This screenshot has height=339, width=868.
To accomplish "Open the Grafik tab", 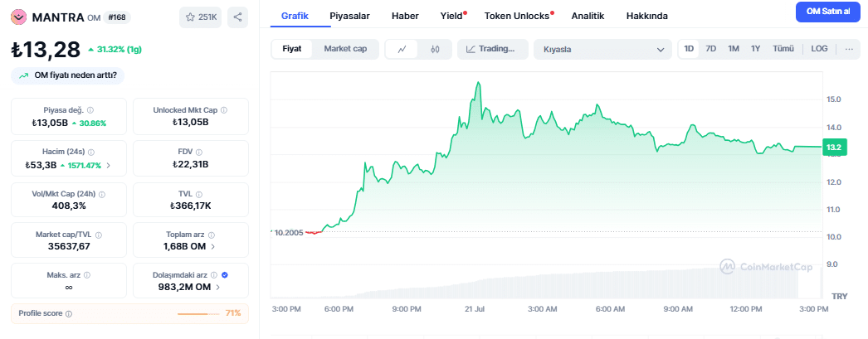I will click(x=295, y=16).
